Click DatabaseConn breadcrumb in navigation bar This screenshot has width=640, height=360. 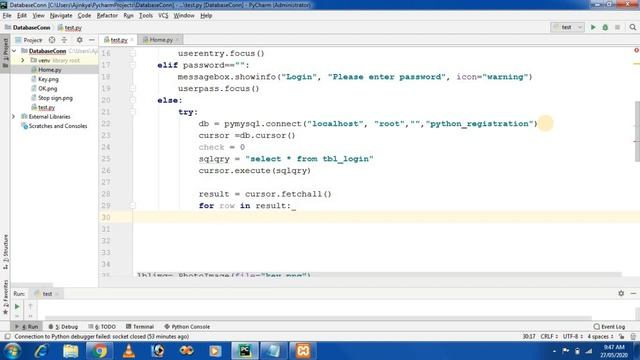[28, 27]
